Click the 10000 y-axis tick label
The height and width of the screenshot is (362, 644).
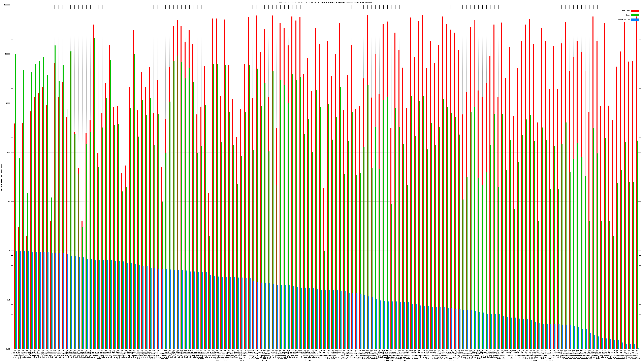pyautogui.click(x=8, y=54)
